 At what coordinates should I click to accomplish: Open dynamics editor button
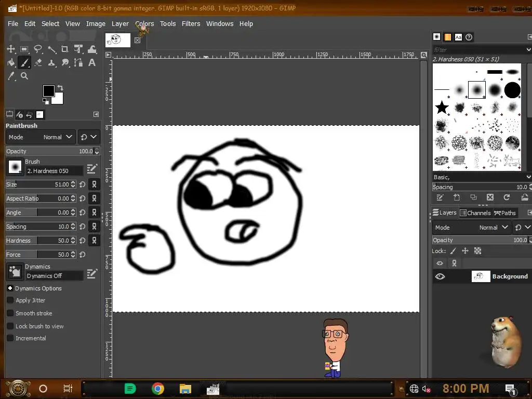92,273
